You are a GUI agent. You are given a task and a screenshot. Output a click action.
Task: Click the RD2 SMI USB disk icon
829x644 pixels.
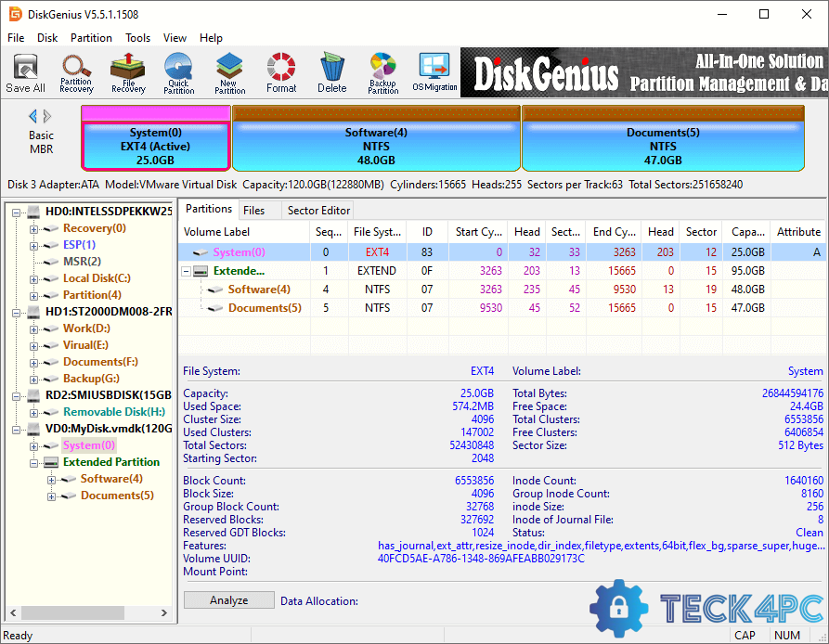[33, 395]
